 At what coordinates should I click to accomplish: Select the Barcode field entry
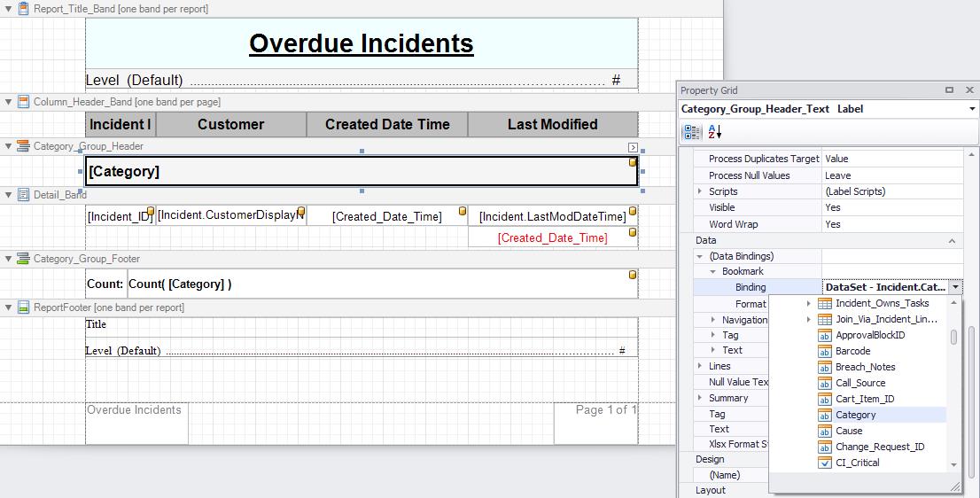click(x=852, y=351)
